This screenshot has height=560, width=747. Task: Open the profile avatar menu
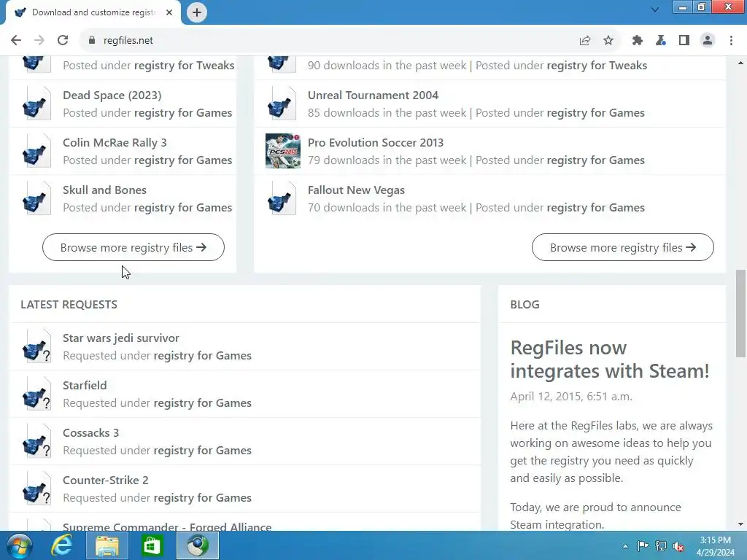pos(708,41)
